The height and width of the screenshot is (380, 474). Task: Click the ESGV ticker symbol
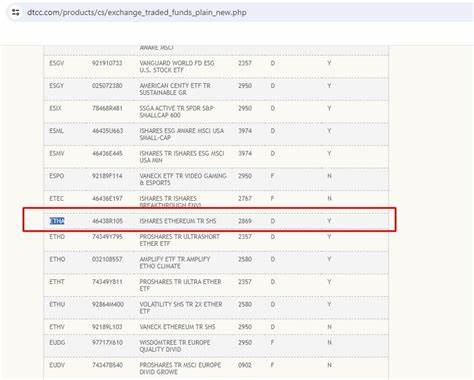click(56, 63)
